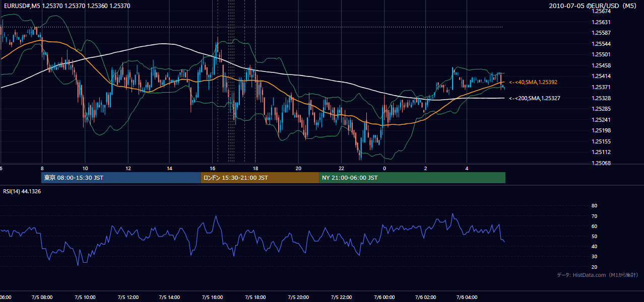644x302 pixels.
Task: Click hour label 18 under the price chart
Action: pyautogui.click(x=255, y=169)
